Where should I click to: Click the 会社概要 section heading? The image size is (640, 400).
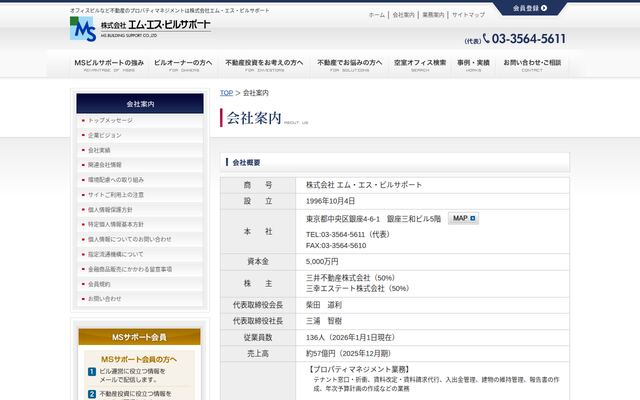pyautogui.click(x=246, y=162)
